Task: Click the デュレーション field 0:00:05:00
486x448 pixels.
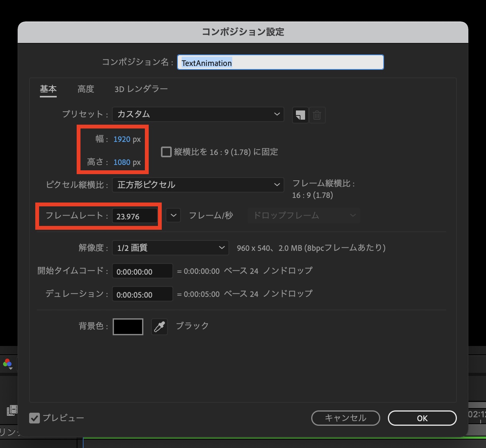Action: (x=142, y=294)
